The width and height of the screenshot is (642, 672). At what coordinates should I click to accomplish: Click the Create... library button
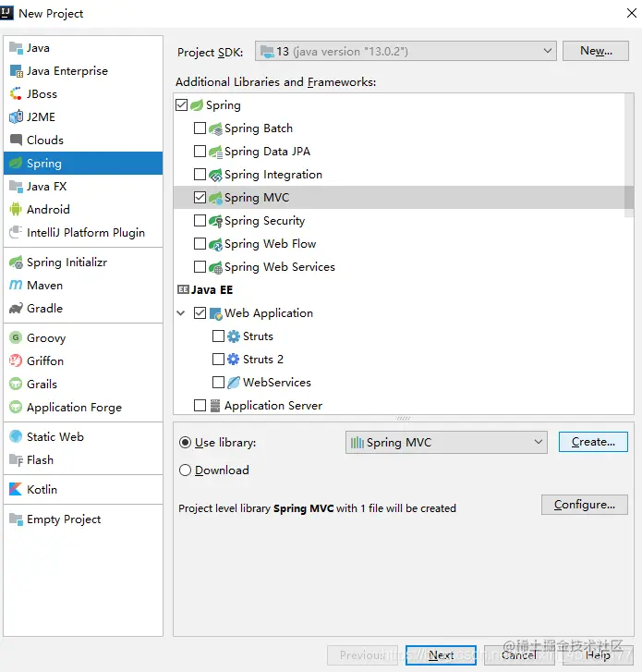click(593, 442)
